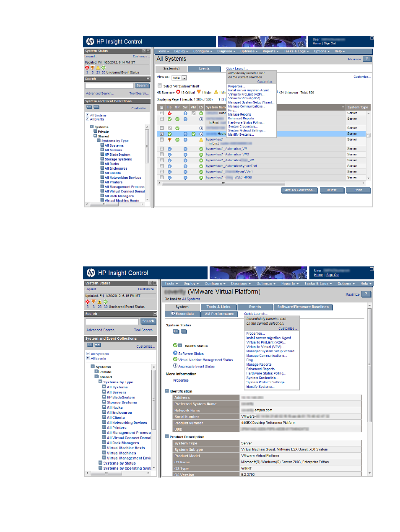This screenshot has height=532, width=400.
Task: Check Select "All Systems" itself checkbox
Action: click(x=159, y=86)
